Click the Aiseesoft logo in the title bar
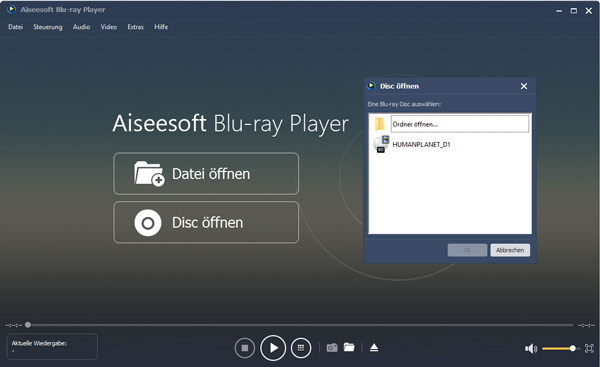 11,9
